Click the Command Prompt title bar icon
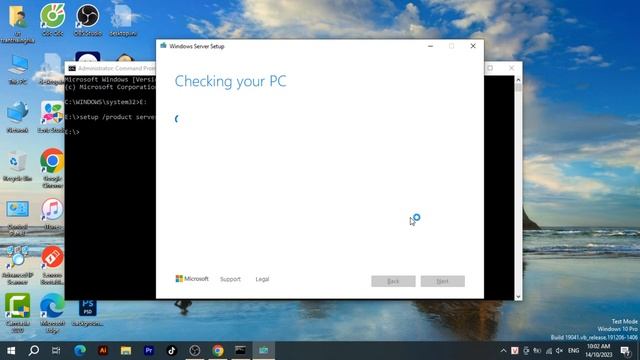This screenshot has width=640, height=360. coord(72,68)
